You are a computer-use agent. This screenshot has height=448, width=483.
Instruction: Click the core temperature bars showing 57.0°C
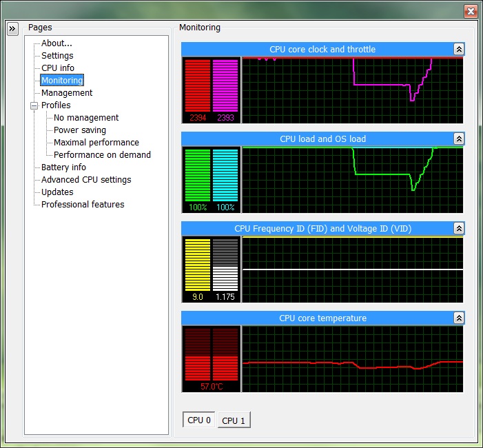tap(212, 354)
